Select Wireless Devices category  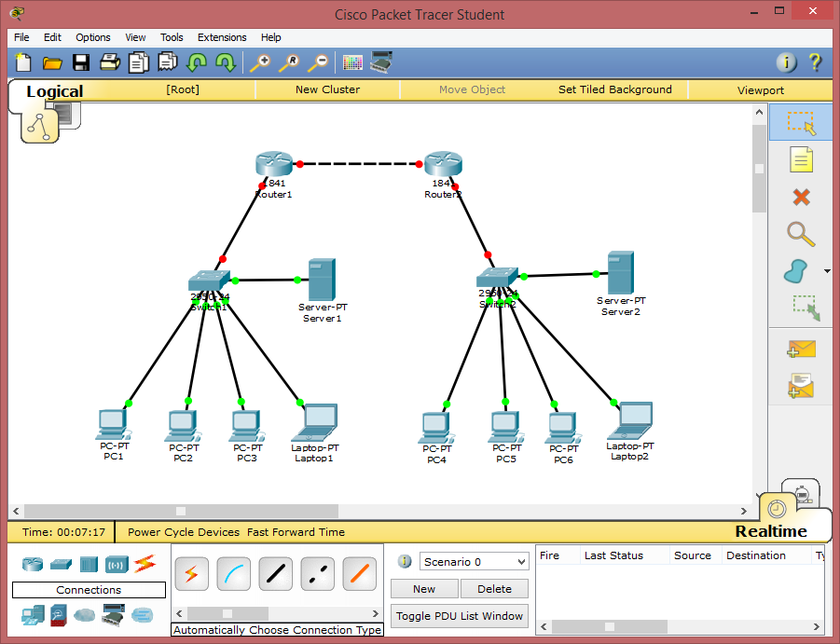[117, 564]
